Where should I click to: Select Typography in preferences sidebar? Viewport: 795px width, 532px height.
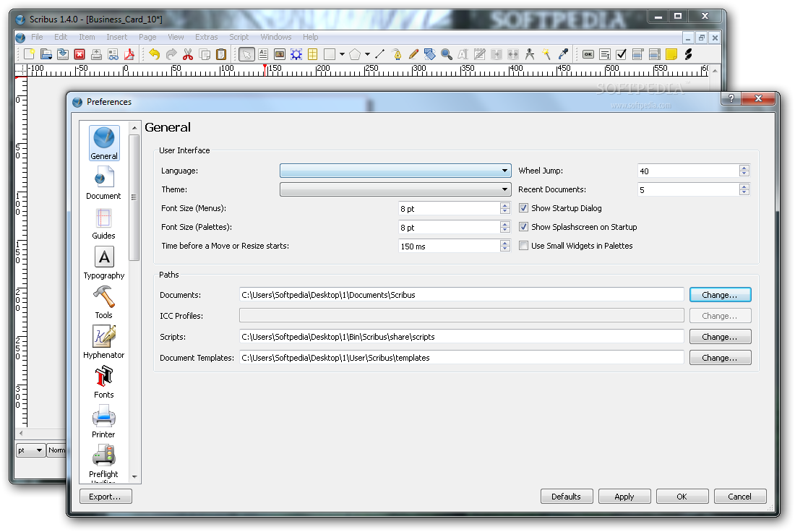[104, 263]
